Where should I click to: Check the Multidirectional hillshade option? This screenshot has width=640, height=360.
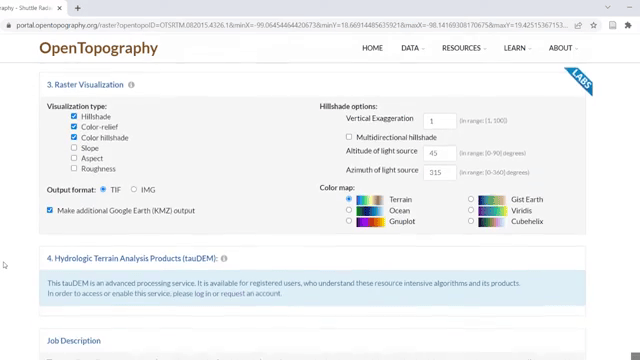[349, 137]
